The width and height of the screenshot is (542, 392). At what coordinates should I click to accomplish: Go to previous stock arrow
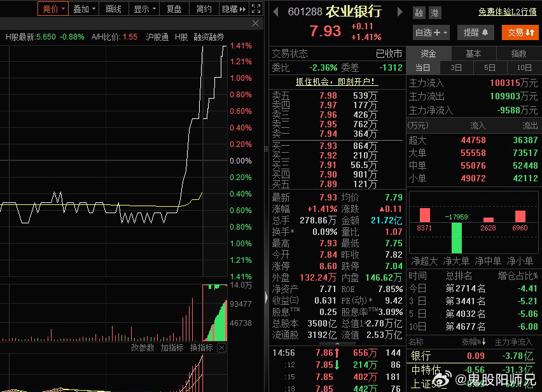pos(275,12)
